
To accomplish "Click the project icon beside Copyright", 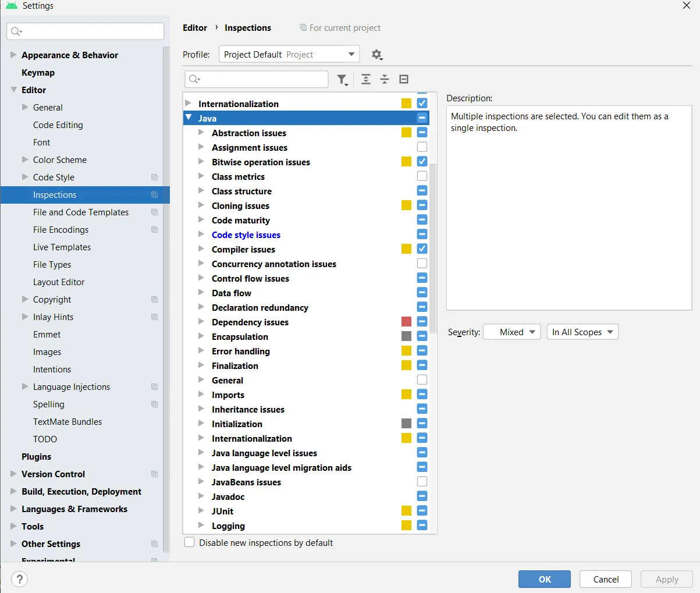I will (x=154, y=300).
